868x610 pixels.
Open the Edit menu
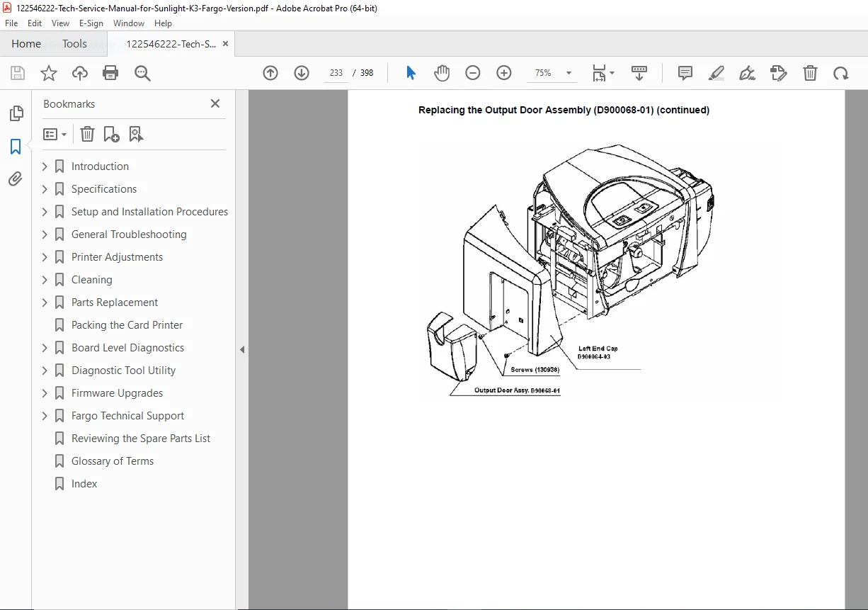pyautogui.click(x=35, y=23)
